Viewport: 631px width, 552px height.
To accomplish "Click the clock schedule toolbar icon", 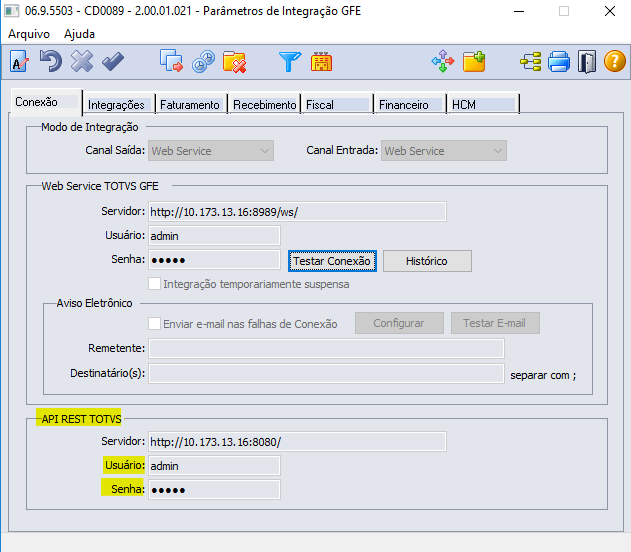I will click(x=203, y=62).
